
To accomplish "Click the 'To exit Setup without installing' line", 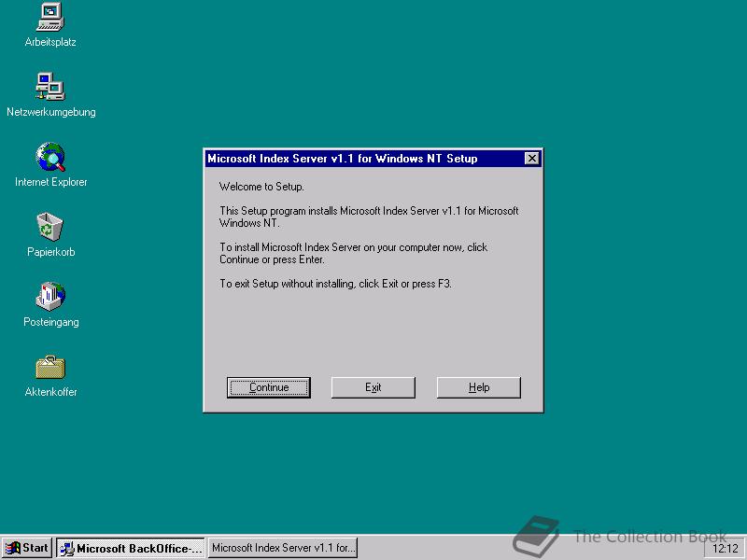I will 335,284.
